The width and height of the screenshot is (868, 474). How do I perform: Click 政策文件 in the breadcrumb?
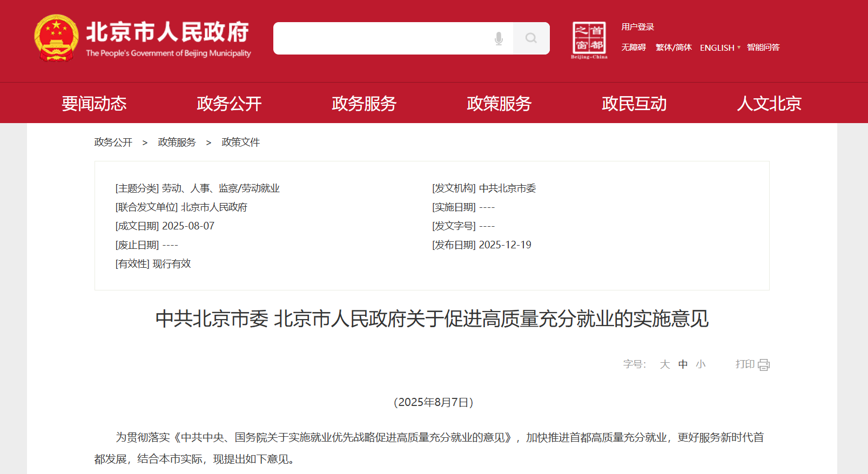[x=240, y=143]
